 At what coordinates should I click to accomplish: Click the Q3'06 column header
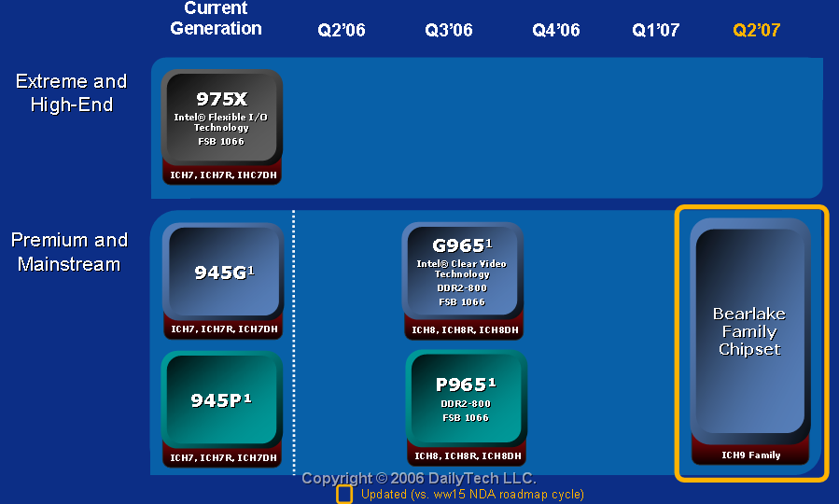click(x=449, y=30)
